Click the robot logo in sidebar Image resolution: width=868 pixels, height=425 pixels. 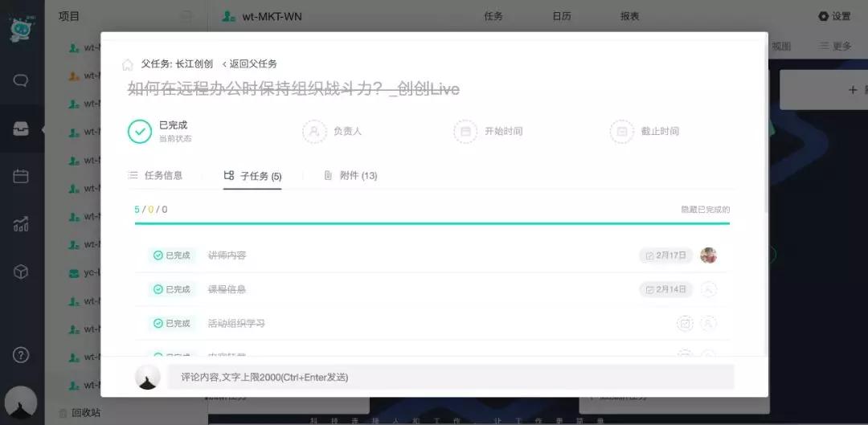22,30
